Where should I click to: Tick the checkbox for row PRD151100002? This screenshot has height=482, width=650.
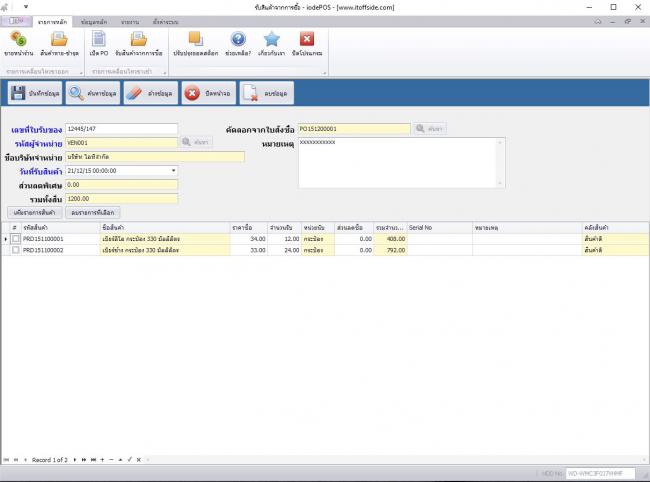tap(16, 249)
